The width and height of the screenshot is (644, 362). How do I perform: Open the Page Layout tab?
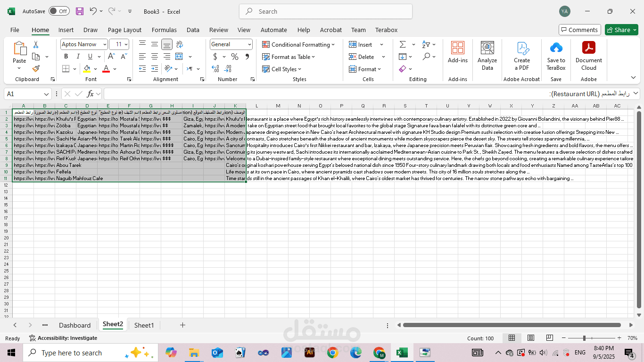coord(124,30)
